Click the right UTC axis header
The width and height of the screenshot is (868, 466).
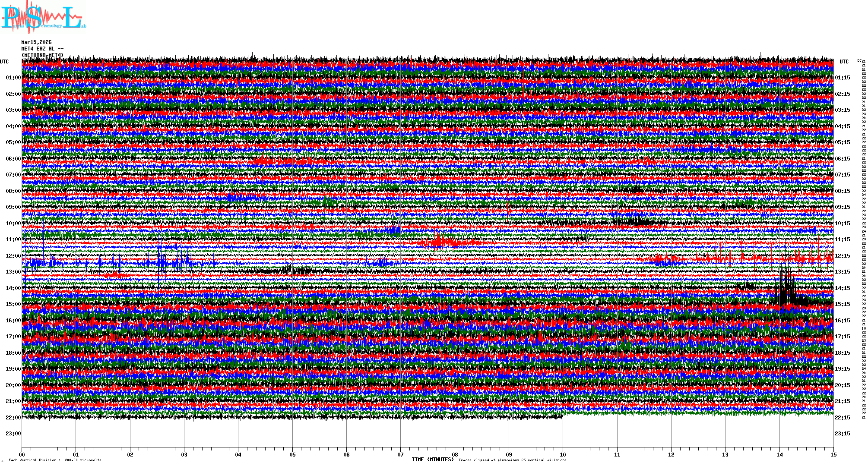pyautogui.click(x=844, y=62)
